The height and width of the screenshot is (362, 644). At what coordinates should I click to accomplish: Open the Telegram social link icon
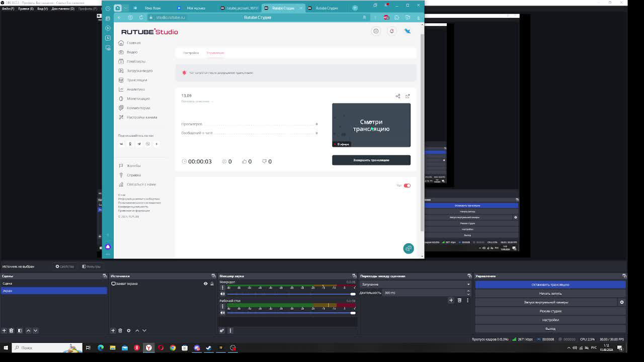[x=139, y=144]
